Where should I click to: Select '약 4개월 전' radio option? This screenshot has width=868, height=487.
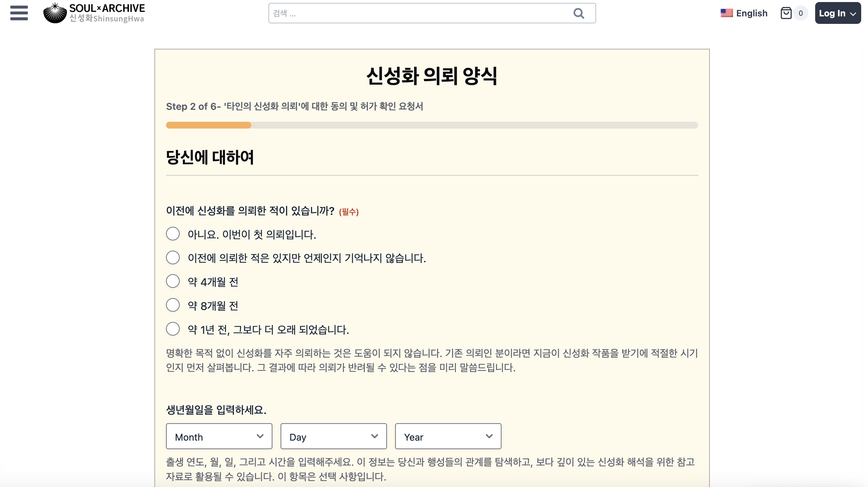(x=173, y=281)
